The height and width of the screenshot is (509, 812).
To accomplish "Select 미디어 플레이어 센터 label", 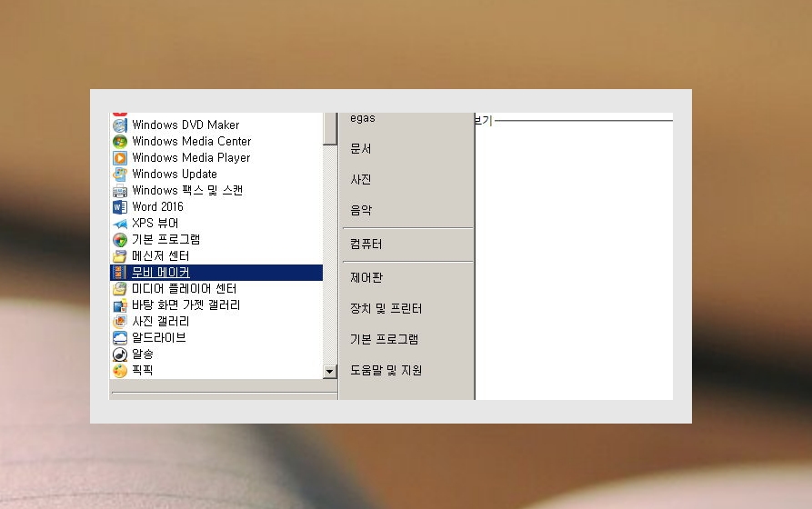I will click(184, 288).
